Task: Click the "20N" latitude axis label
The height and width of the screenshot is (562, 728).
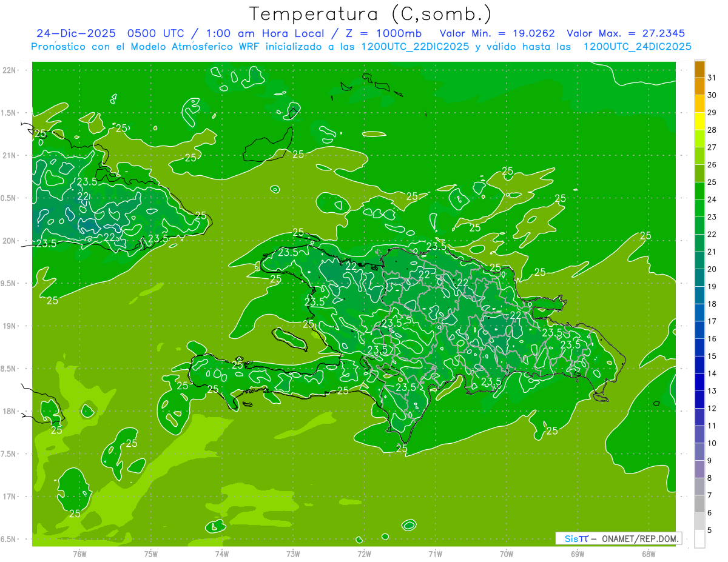Action: (x=10, y=241)
